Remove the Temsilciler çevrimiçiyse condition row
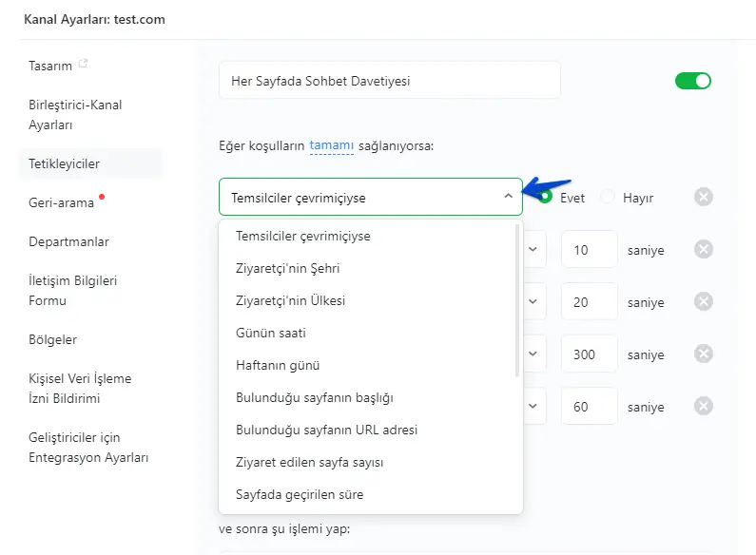 coord(703,198)
